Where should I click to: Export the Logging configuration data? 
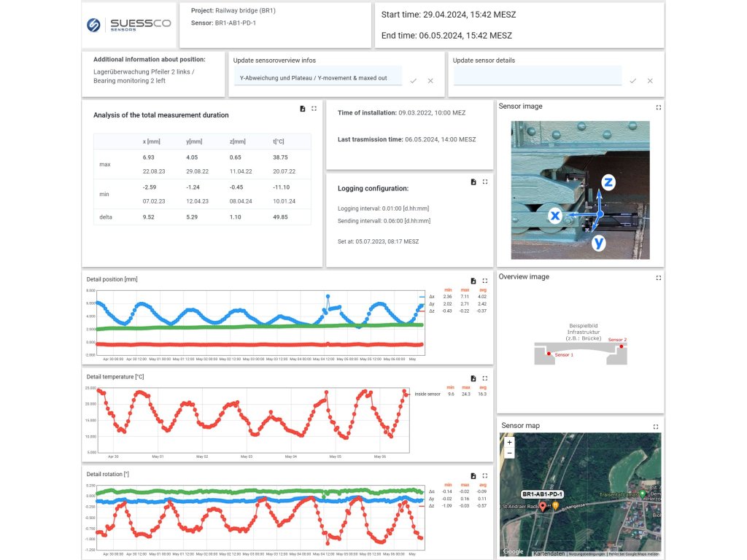pyautogui.click(x=473, y=182)
